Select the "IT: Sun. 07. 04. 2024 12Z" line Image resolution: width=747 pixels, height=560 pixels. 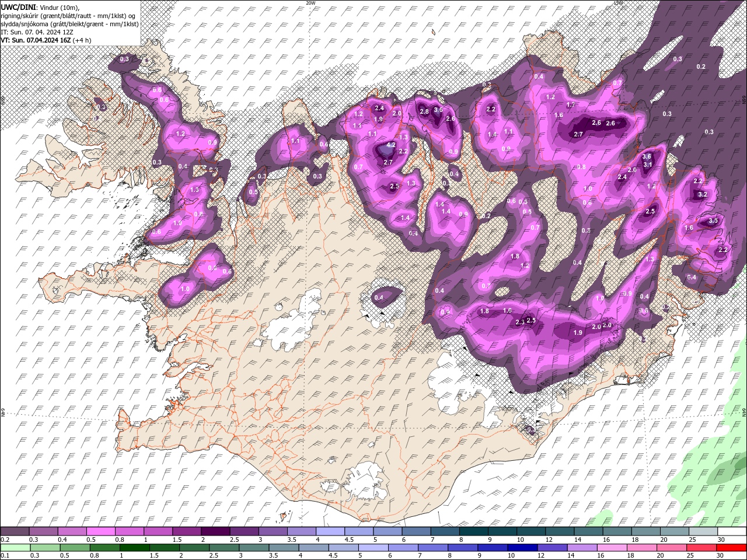tap(36, 32)
